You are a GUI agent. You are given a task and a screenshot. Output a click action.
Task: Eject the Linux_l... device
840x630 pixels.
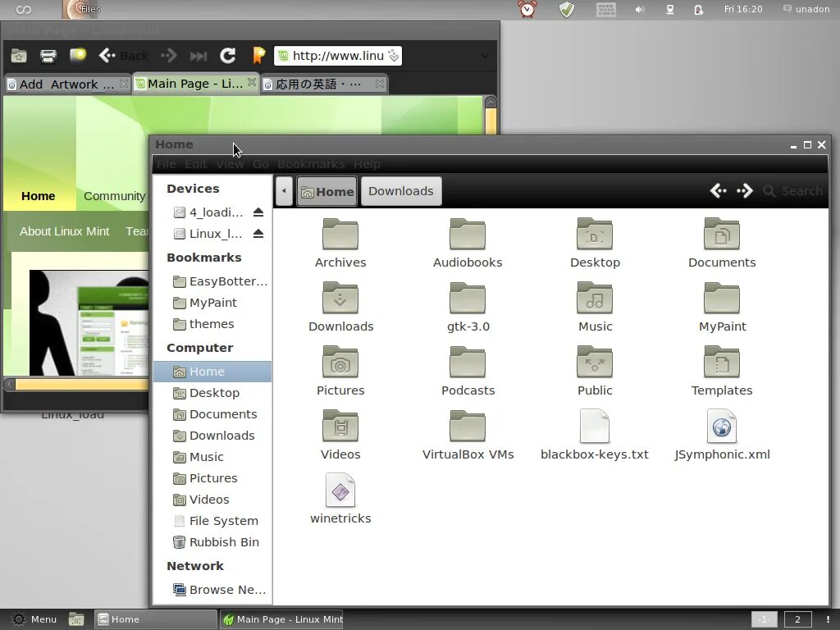[258, 234]
